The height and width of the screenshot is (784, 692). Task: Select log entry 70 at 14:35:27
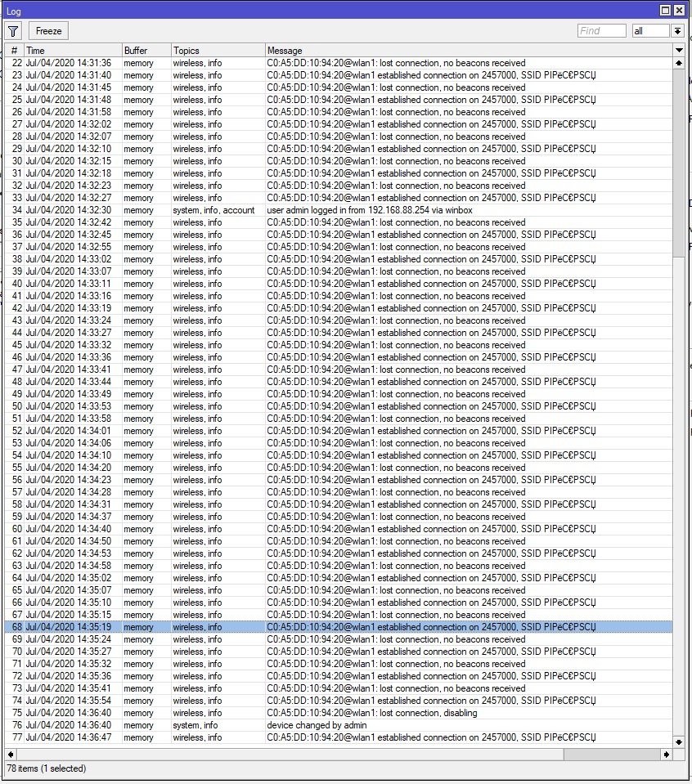click(339, 652)
